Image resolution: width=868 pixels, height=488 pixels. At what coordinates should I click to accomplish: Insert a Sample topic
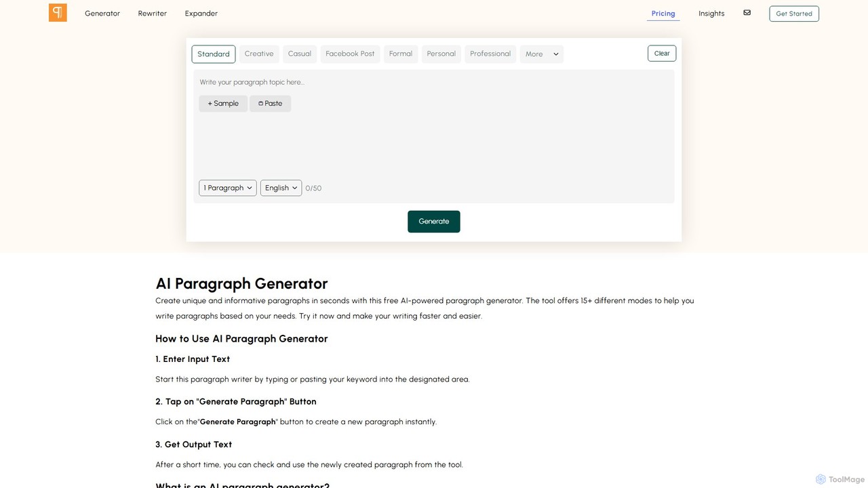point(223,104)
